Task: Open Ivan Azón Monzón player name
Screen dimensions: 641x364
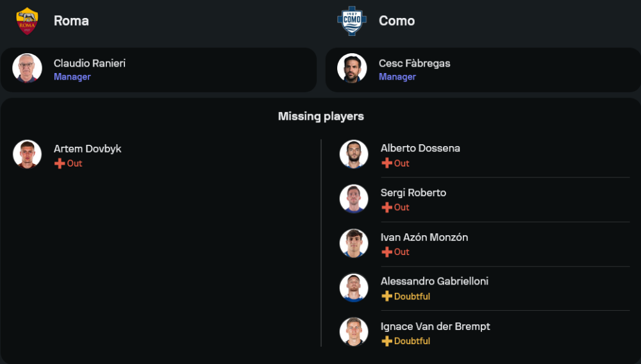Action: tap(424, 237)
